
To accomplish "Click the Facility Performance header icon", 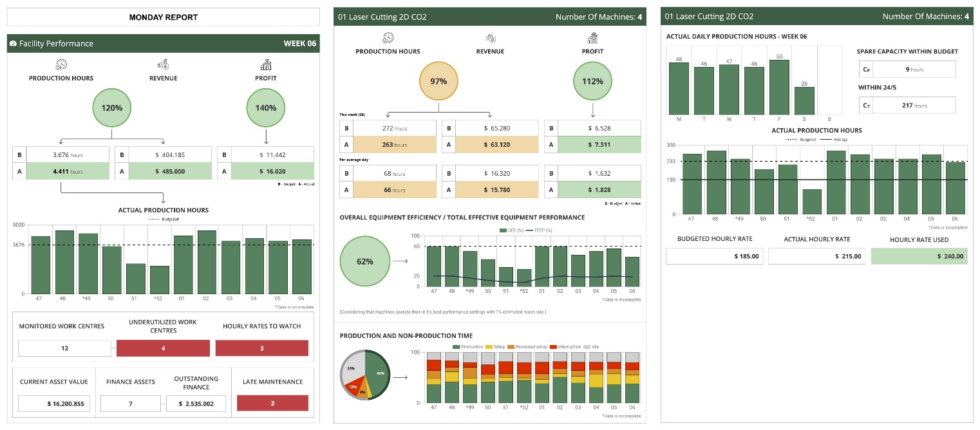I will (x=15, y=43).
